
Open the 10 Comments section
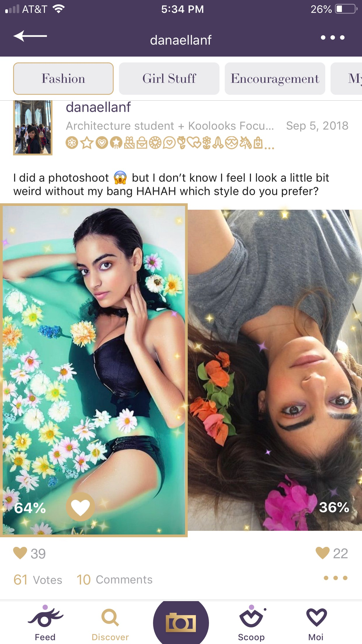click(115, 580)
